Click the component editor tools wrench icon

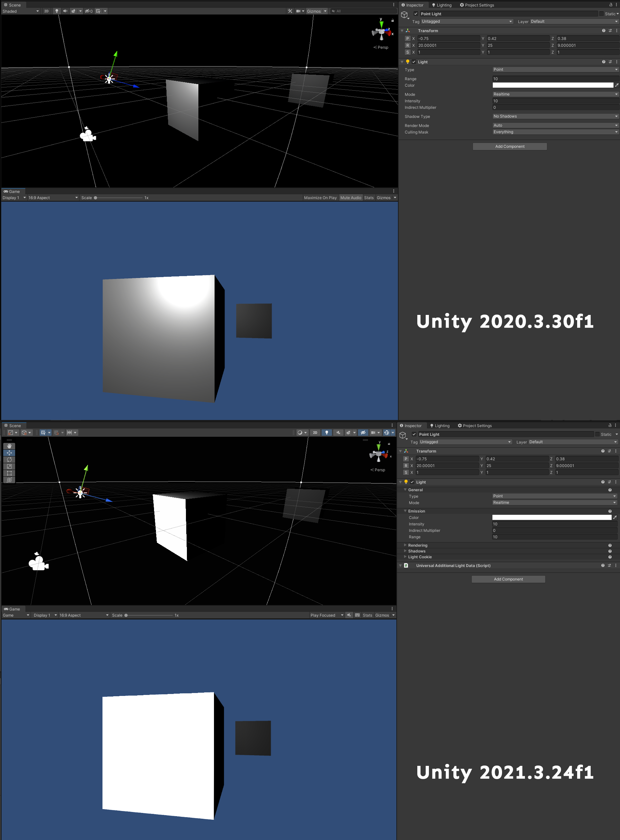tap(290, 11)
